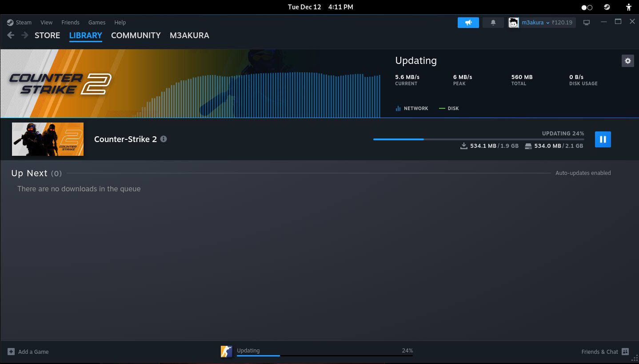Switch to the COMMUNITY tab
Image resolution: width=639 pixels, height=364 pixels.
pyautogui.click(x=136, y=36)
